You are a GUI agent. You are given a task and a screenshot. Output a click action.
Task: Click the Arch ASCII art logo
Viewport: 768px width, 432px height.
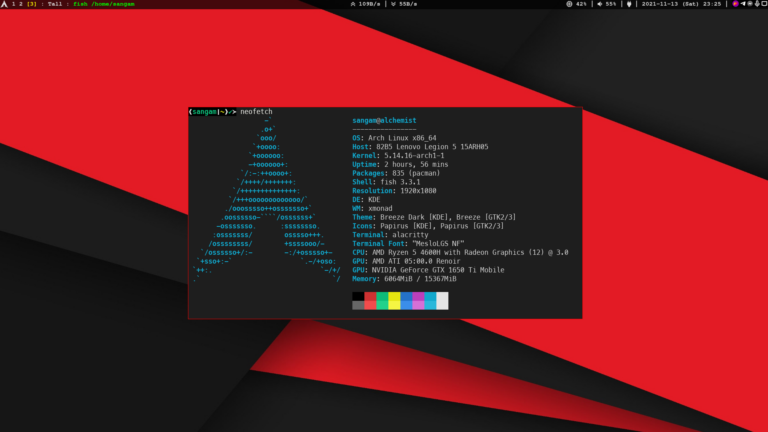267,200
